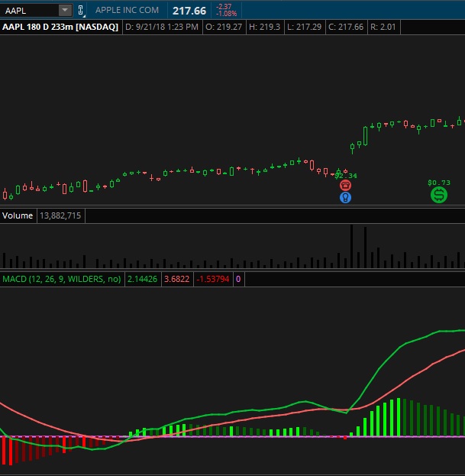Click the AAPL symbol input field
The height and width of the screenshot is (476, 465).
coord(30,11)
